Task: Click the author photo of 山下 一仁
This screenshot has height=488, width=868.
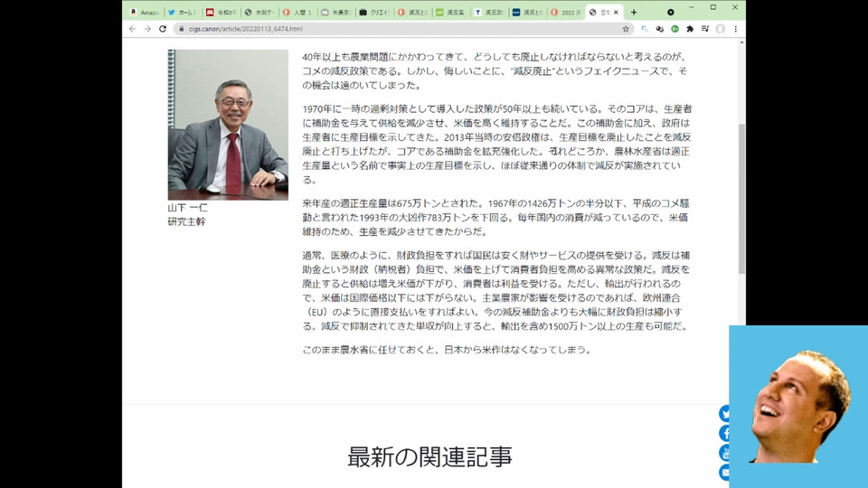Action: tap(228, 125)
